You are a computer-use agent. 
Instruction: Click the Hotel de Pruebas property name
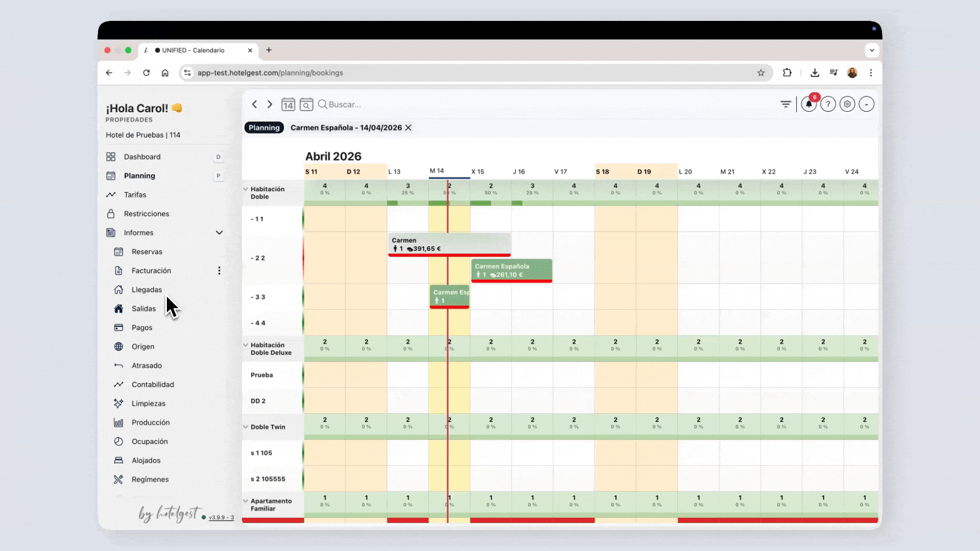[143, 135]
